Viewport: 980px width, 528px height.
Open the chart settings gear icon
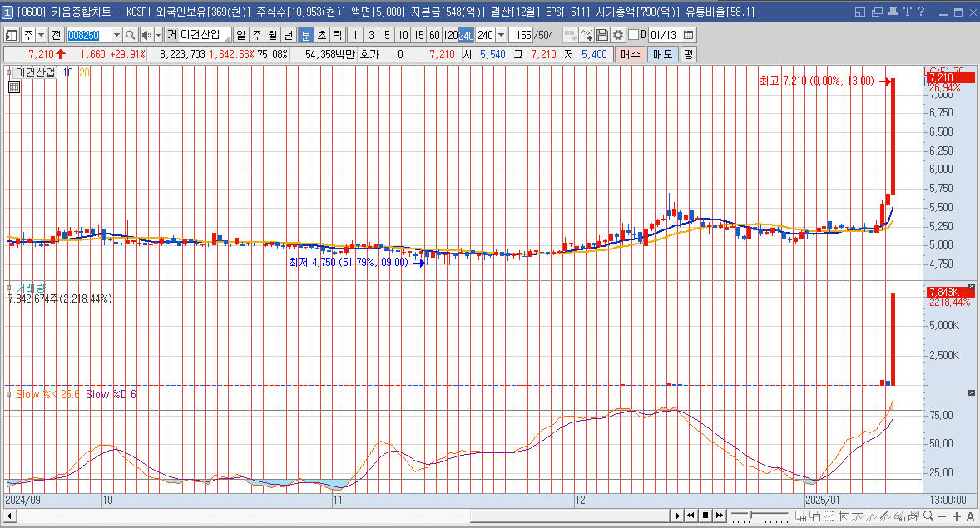point(617,35)
